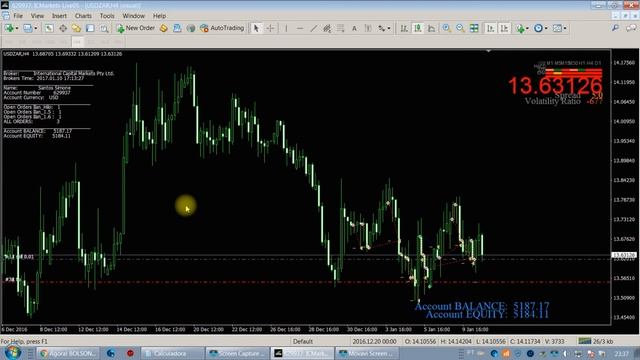Click the Periods clock icon
The height and width of the screenshot is (360, 640).
[538, 28]
